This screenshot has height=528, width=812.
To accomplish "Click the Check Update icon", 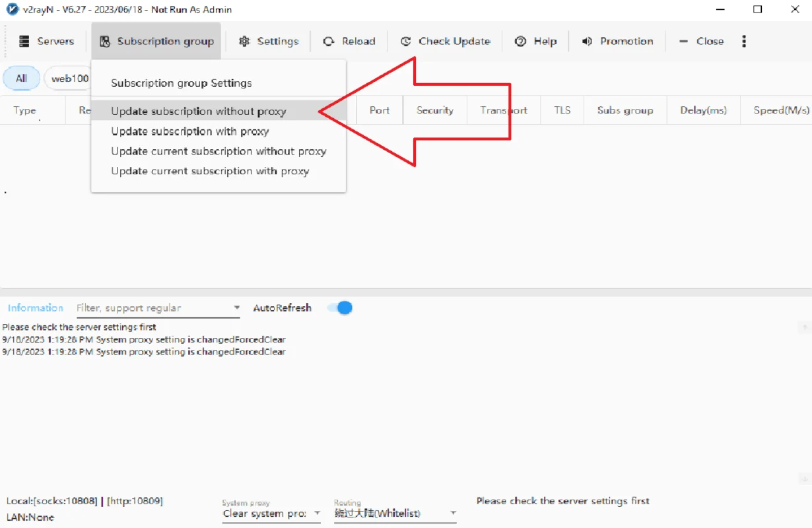I will point(406,42).
